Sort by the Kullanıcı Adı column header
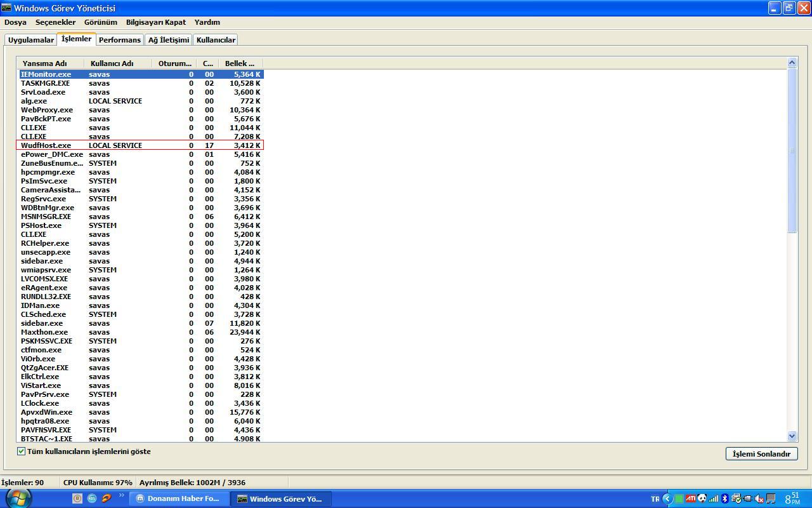The width and height of the screenshot is (812, 508). (x=118, y=63)
